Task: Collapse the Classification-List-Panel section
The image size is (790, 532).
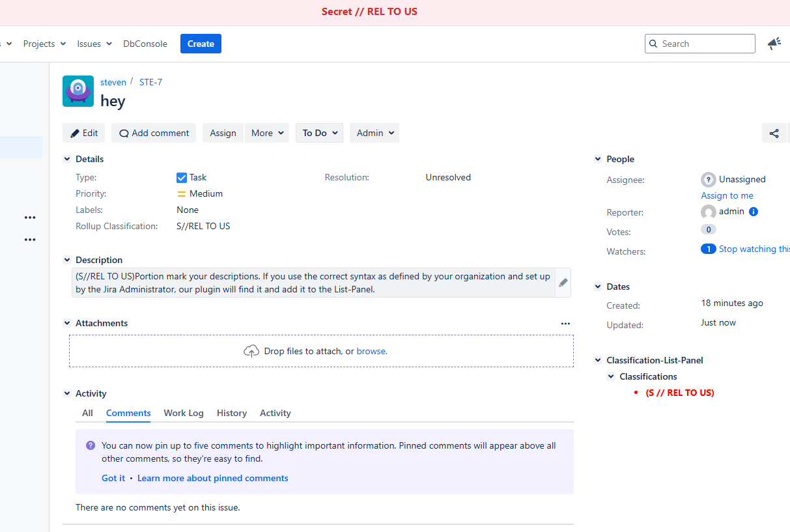Action: [x=598, y=360]
